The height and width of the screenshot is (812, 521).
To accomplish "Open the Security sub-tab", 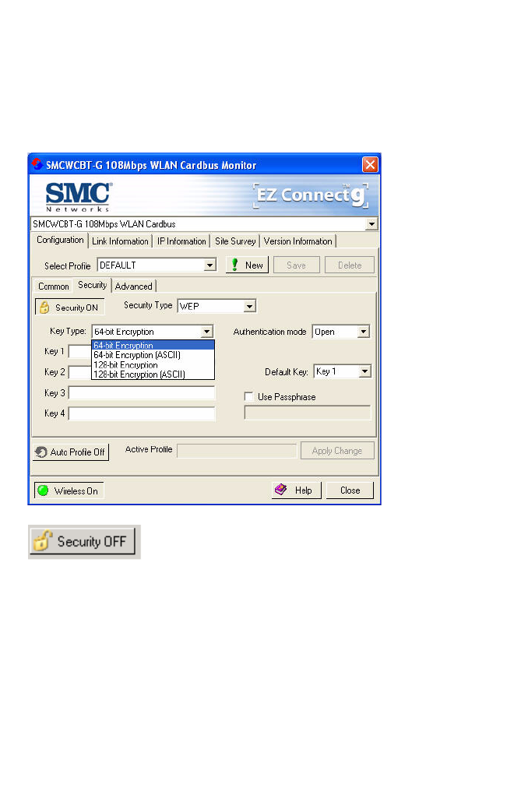I will 92,285.
